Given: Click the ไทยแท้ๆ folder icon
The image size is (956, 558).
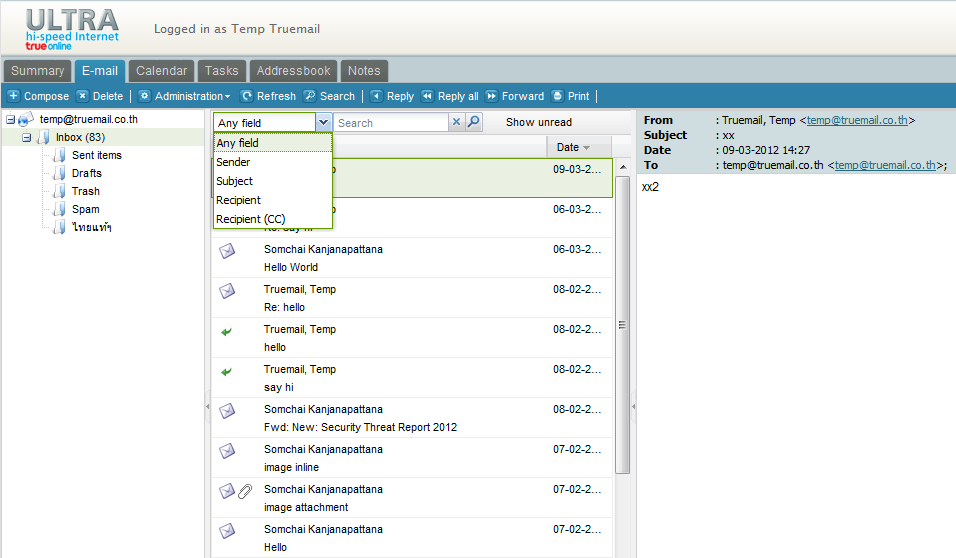Looking at the screenshot, I should point(59,227).
